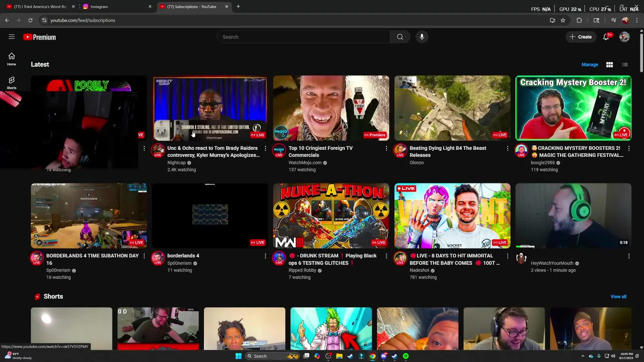
Task: Open the Chrome extensions puzzle icon
Action: tap(579, 20)
